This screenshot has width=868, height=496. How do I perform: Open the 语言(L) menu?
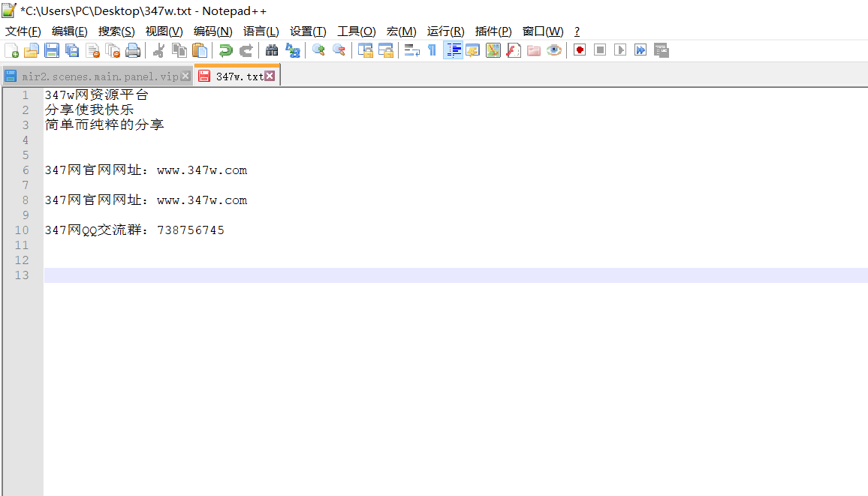pyautogui.click(x=261, y=32)
